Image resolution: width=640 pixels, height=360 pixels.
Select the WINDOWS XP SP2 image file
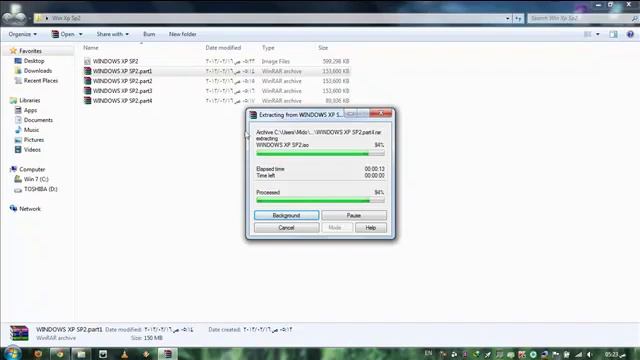[x=115, y=61]
